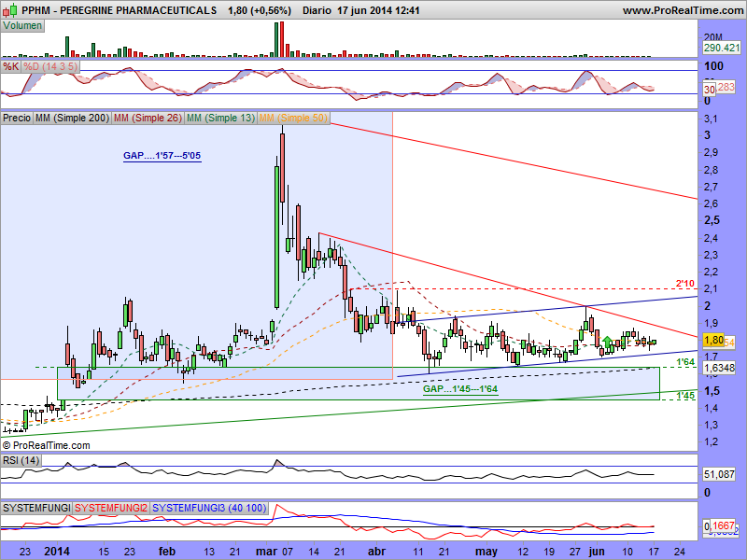Screen dimensions: 747x560
Task: Open the %D (14 3 5) settings label
Action: (x=50, y=66)
